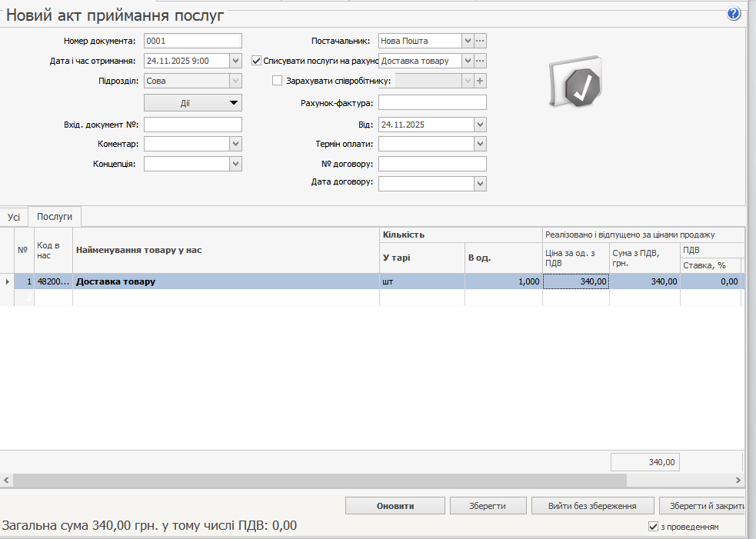Open the Дата і час отримання date picker

coord(235,61)
